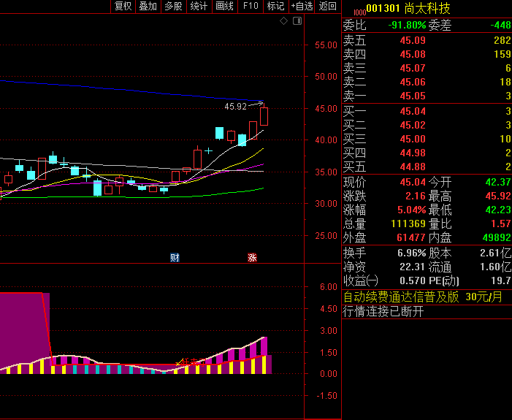Image resolution: width=512 pixels, height=420 pixels.
Task: Click 涨跌 value 2.16
Action: (x=416, y=196)
